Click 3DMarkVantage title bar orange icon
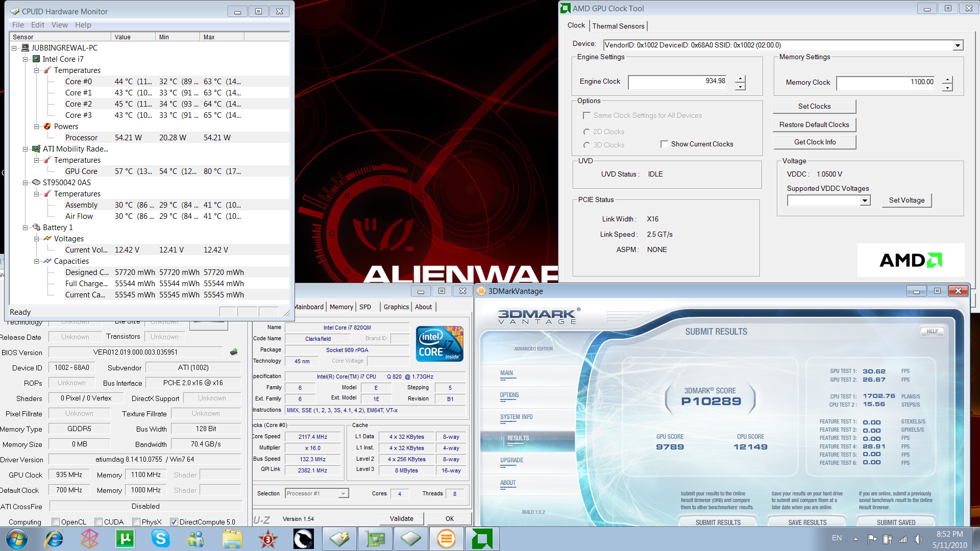This screenshot has width=980, height=551. 481,291
